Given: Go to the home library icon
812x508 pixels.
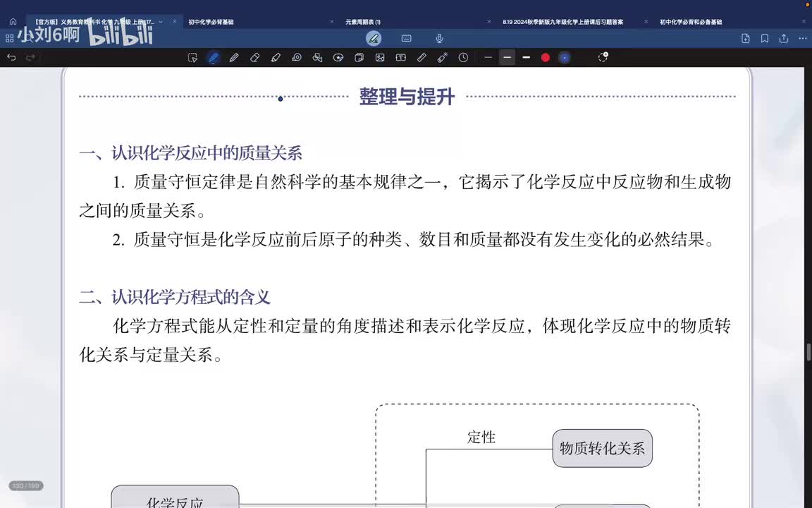Looking at the screenshot, I should 13,22.
